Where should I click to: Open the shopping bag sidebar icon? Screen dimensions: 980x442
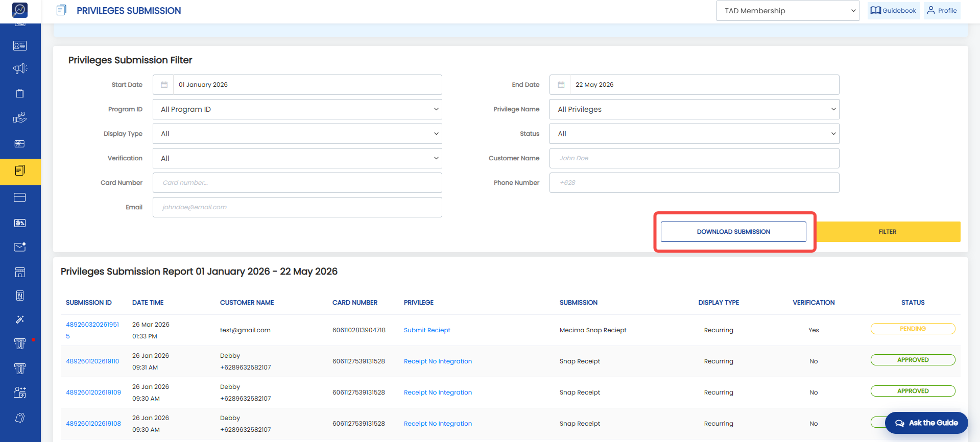tap(20, 93)
